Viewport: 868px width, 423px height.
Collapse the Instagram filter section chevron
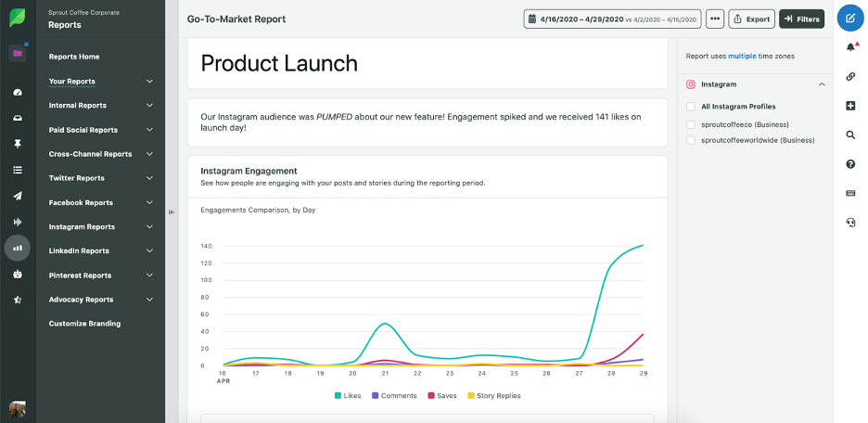coord(822,84)
